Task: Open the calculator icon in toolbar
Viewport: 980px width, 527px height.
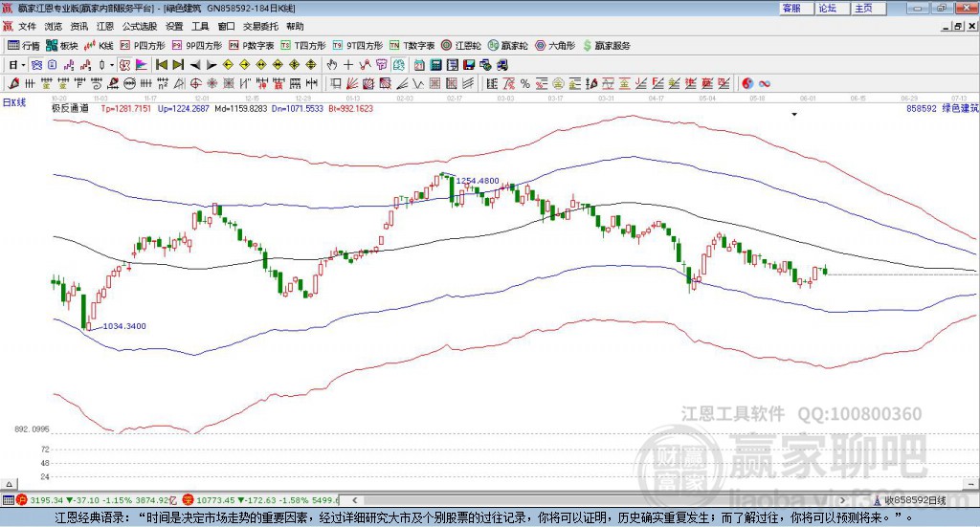Action: [436, 65]
